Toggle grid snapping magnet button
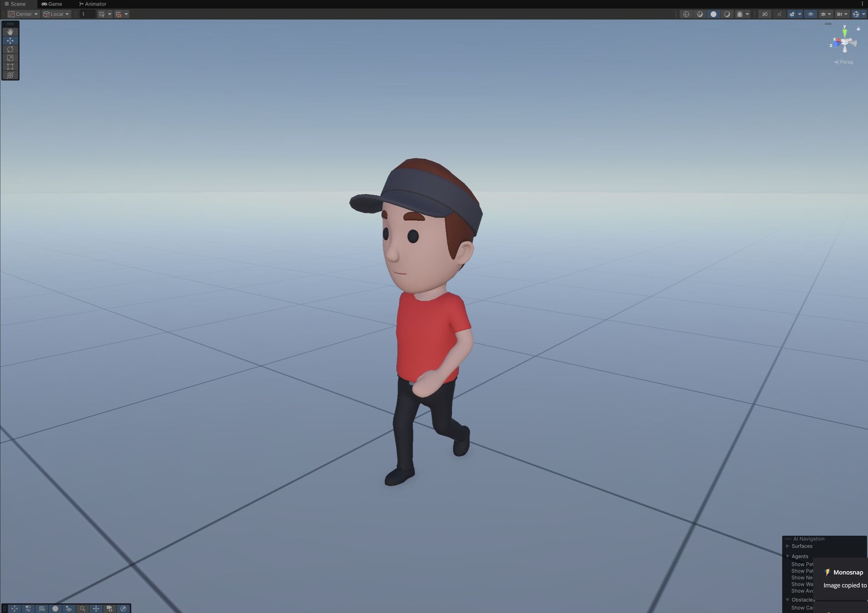The width and height of the screenshot is (868, 613). (x=119, y=14)
